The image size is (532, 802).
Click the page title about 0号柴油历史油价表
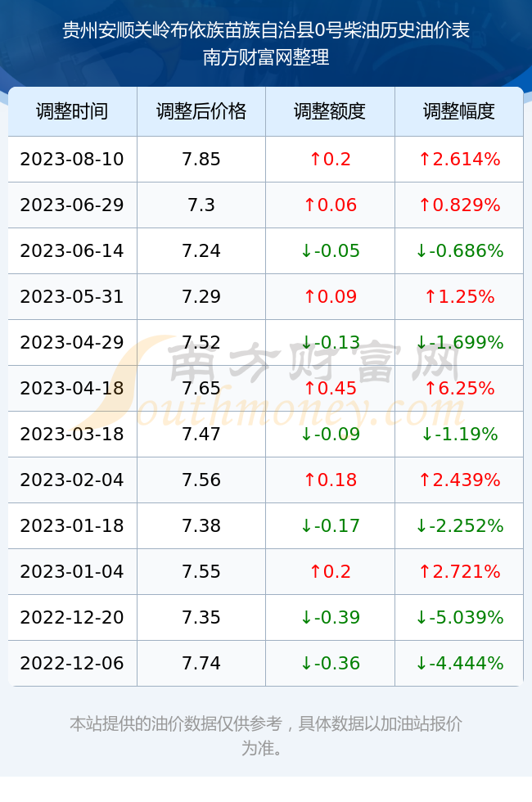click(266, 31)
